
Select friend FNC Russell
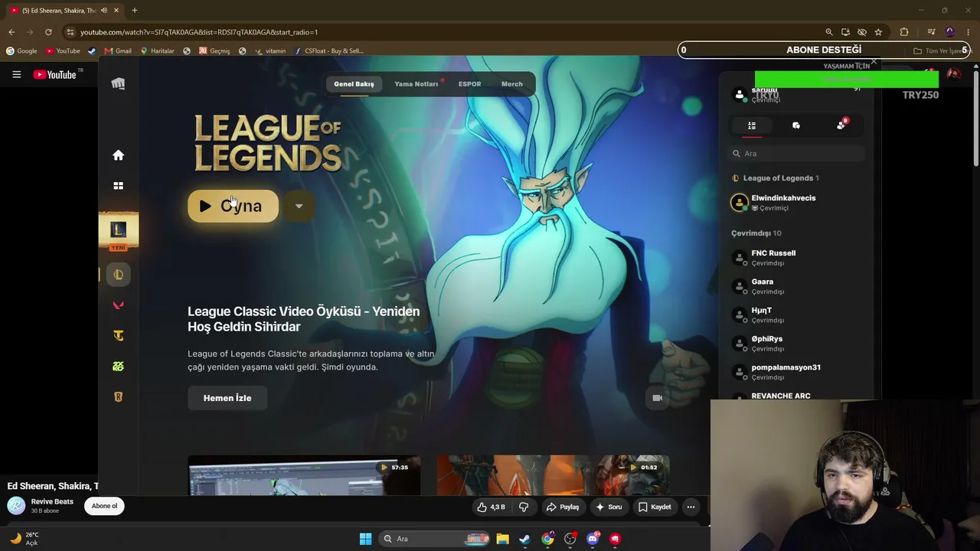pyautogui.click(x=796, y=258)
